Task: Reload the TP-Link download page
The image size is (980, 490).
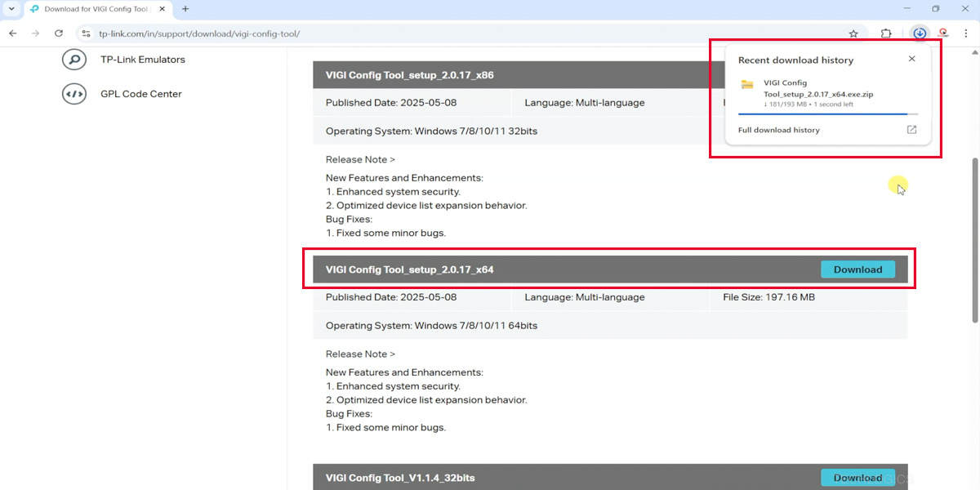Action: pos(59,33)
